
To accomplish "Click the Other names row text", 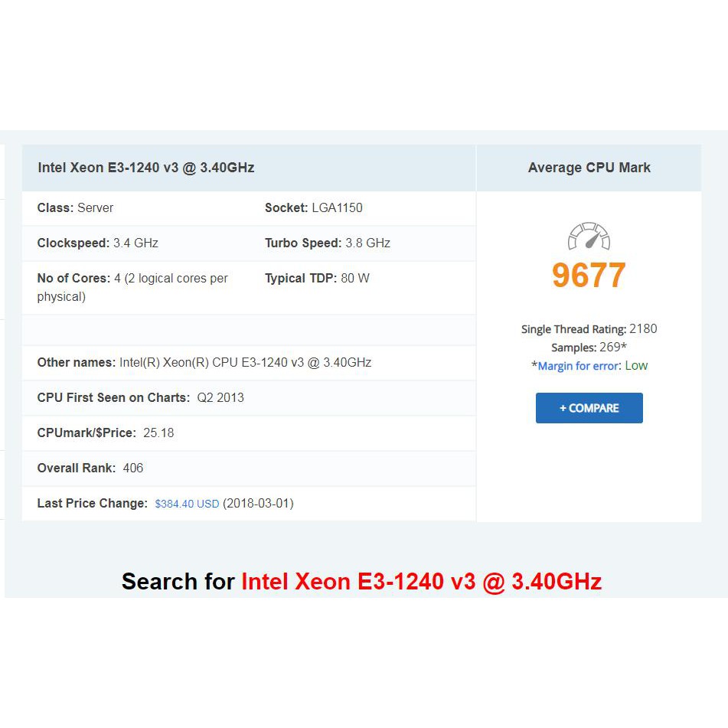I will click(x=204, y=362).
